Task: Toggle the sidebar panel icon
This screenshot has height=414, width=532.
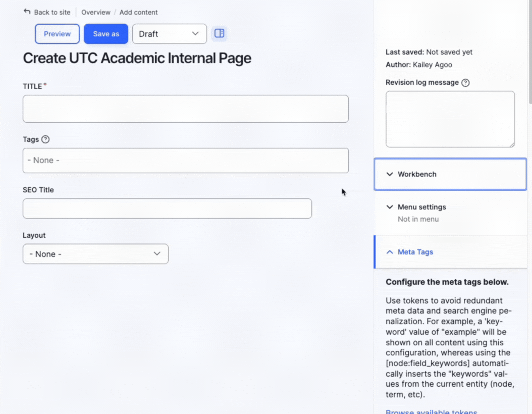Action: click(x=219, y=33)
